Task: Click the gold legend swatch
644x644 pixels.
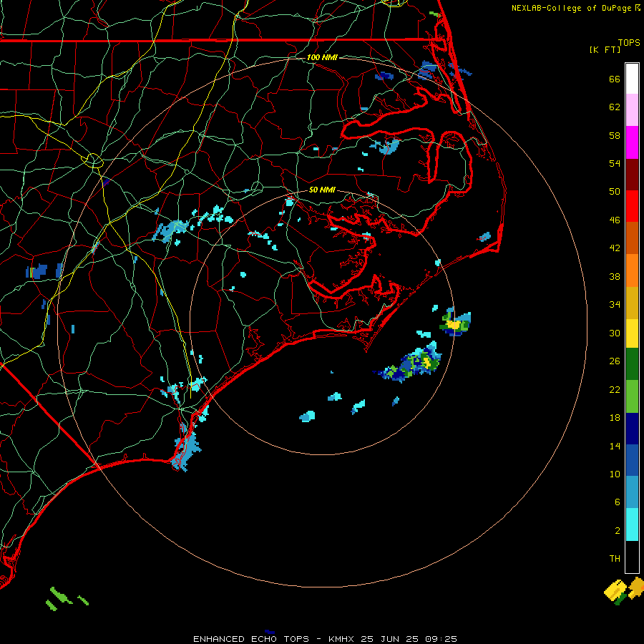Action: click(632, 303)
